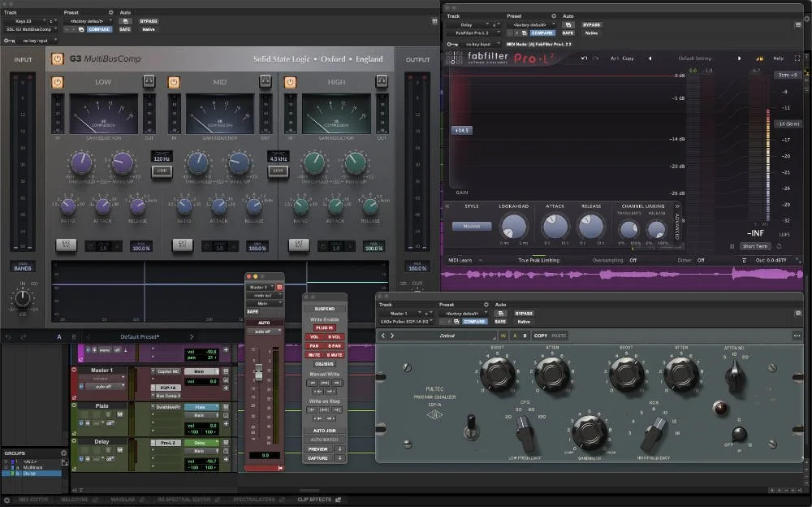Screen dimensions: 812x507
Task: Click the Pro-L 2 LOOKAHEAD knob
Action: [514, 226]
